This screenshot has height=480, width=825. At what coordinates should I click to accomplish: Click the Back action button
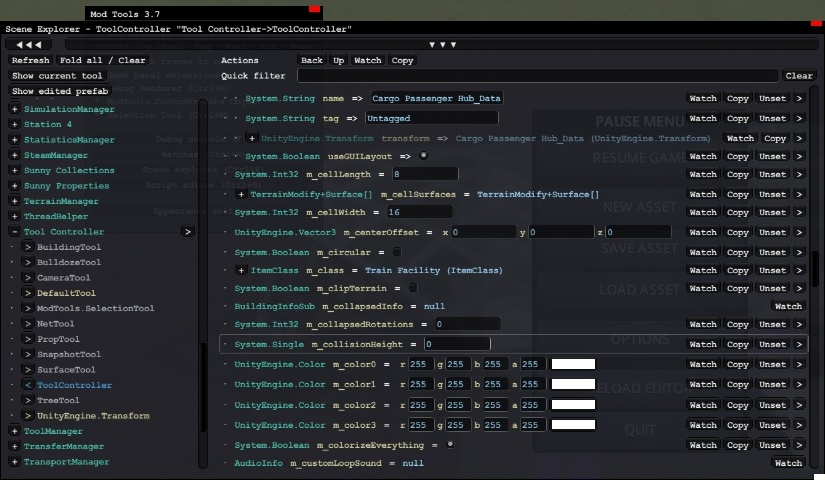[311, 61]
